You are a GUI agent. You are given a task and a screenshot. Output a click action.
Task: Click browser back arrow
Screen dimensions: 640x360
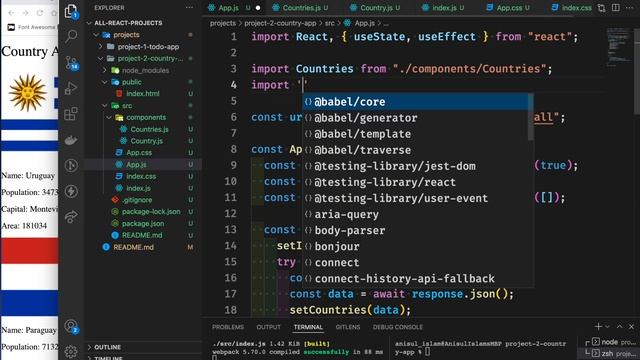click(x=11, y=13)
